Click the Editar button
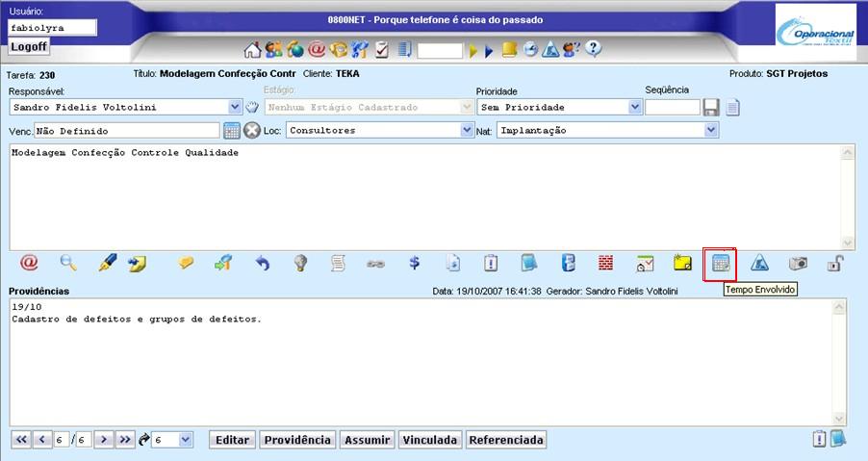The height and width of the screenshot is (461, 868). [232, 440]
